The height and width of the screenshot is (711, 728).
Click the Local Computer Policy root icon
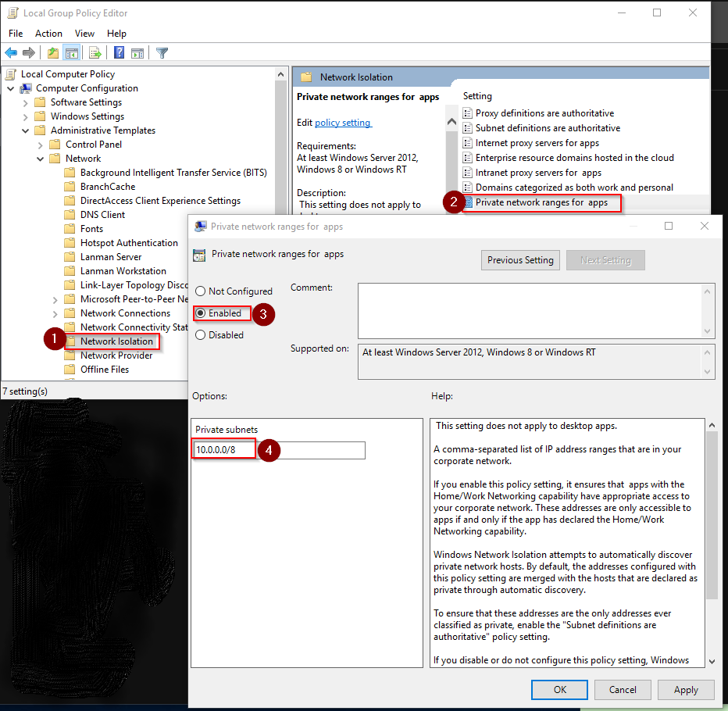point(11,74)
